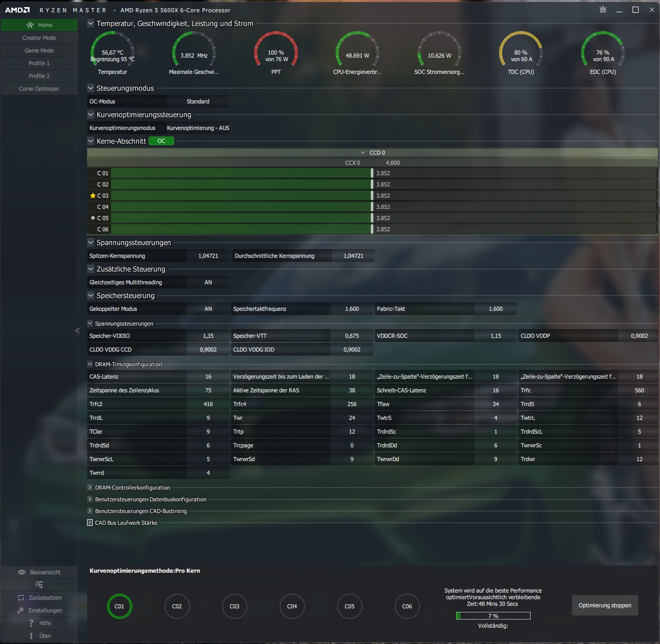The height and width of the screenshot is (644, 660).
Task: Select the C02 core circle in optimizer
Action: [177, 606]
